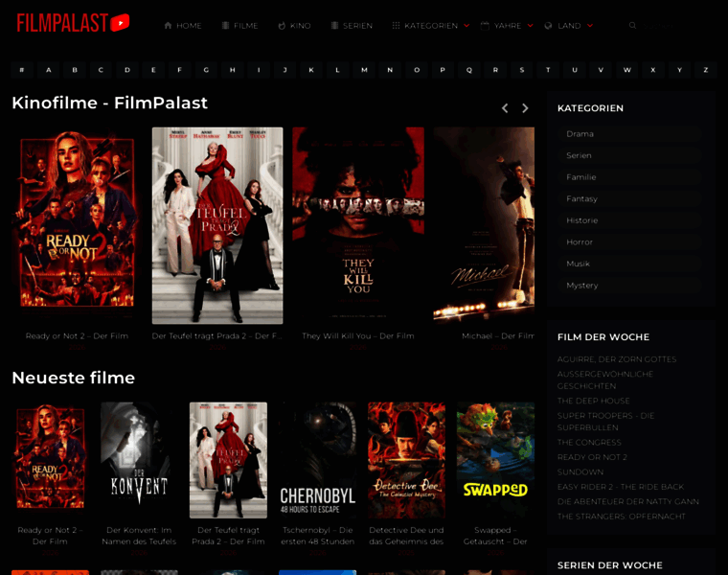This screenshot has width=728, height=575.
Task: Show next Kinofilme with right arrow
Action: point(525,108)
